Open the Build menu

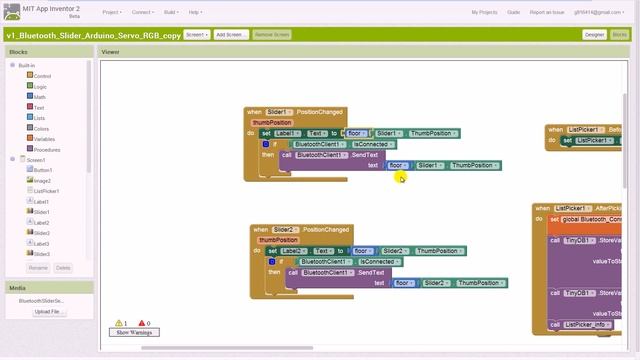171,12
